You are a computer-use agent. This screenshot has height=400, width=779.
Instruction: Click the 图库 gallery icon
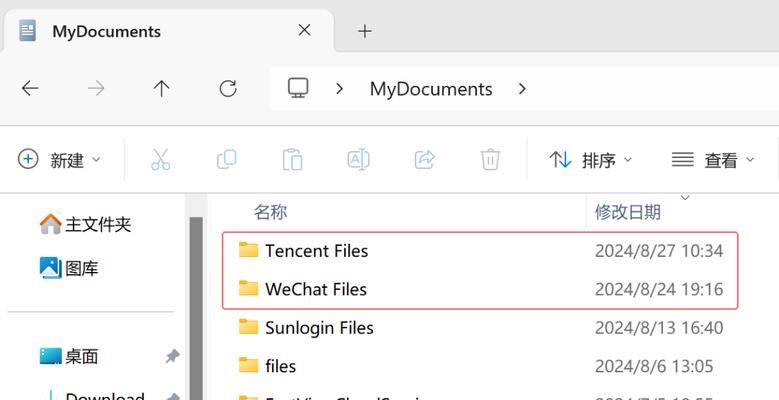(50, 268)
